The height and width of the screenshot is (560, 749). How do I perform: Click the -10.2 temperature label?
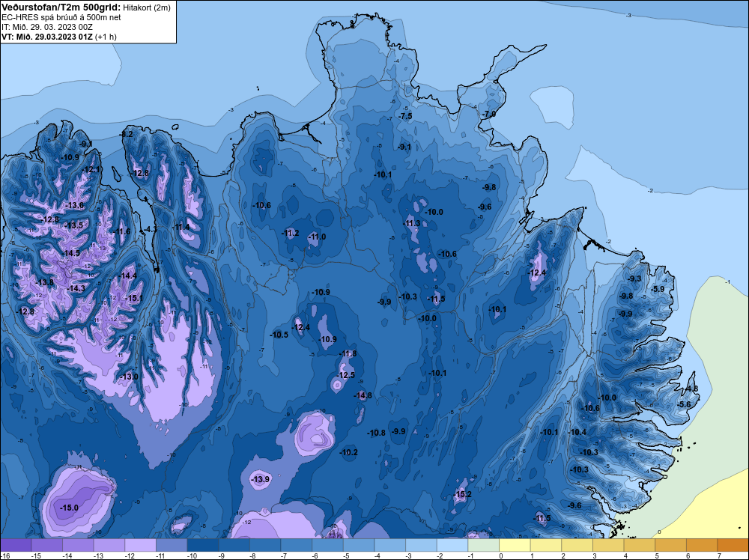tap(349, 452)
